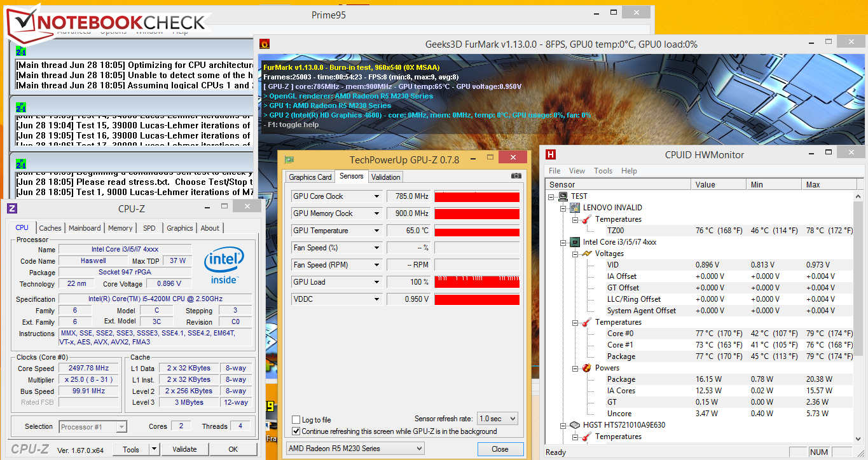Click the HGST hard drive icon

pyautogui.click(x=575, y=425)
